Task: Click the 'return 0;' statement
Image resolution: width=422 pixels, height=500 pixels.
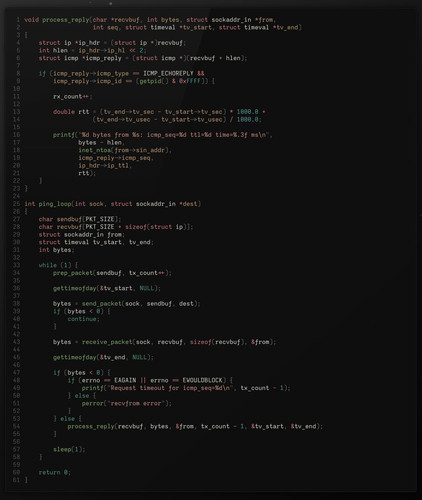Action: [x=55, y=472]
